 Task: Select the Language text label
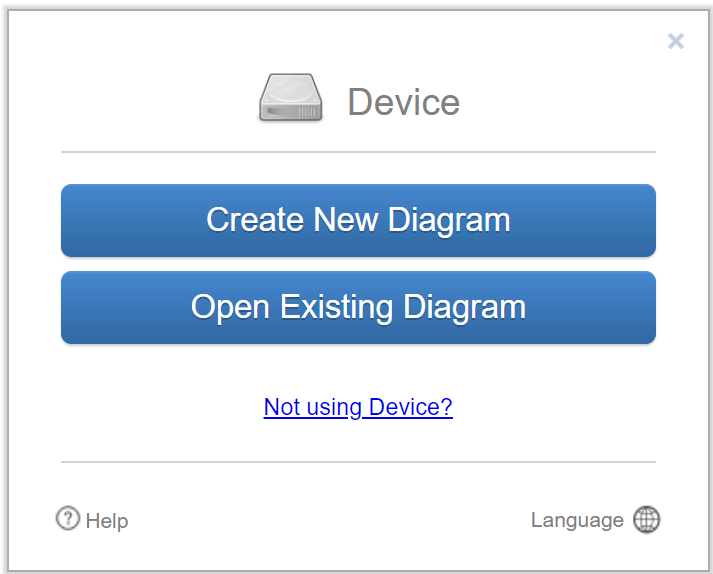point(577,520)
